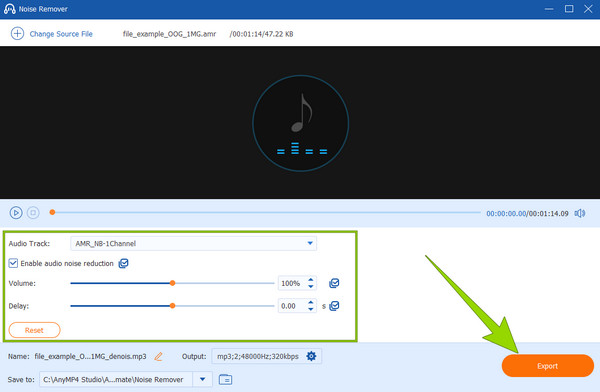Apply noise reduction to all icon
The image size is (600, 392).
123,263
